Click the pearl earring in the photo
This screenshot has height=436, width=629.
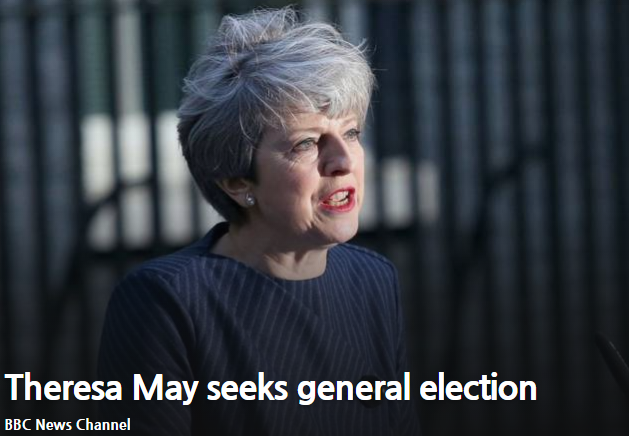coord(250,199)
